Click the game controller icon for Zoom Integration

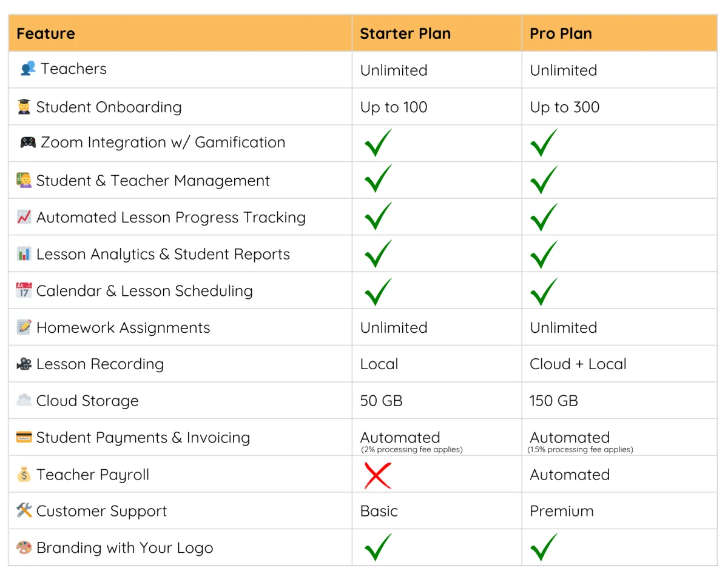click(x=28, y=142)
